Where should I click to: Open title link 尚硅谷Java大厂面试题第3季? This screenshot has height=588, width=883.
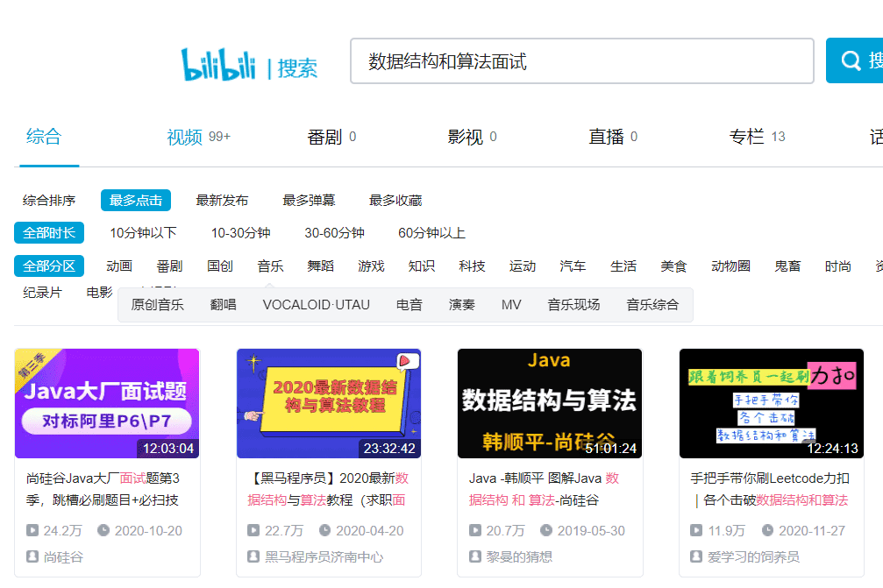pos(103,489)
